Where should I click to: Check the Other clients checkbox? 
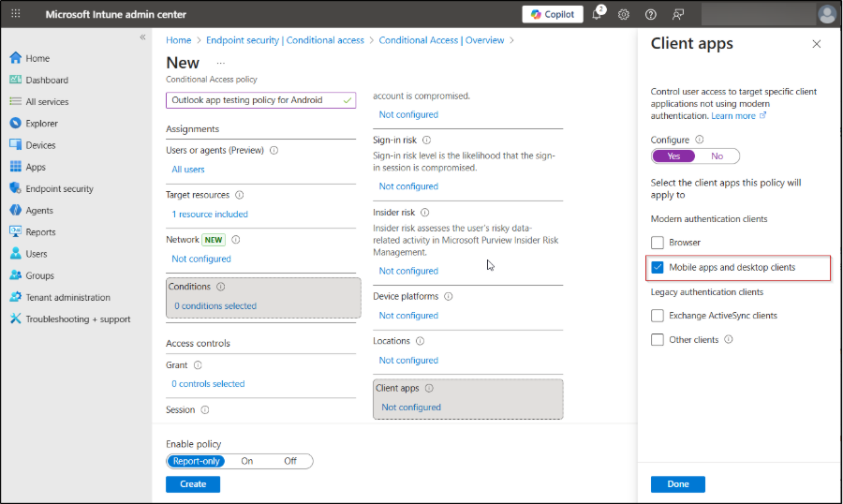tap(657, 340)
